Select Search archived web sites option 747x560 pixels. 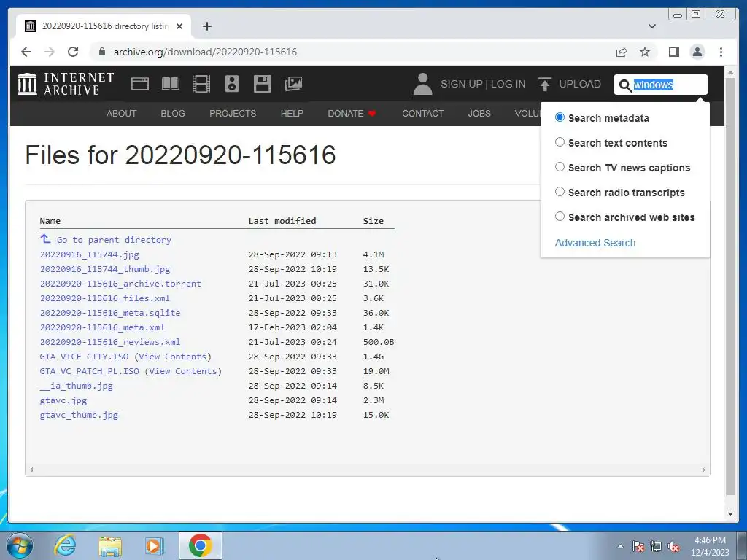[560, 217]
